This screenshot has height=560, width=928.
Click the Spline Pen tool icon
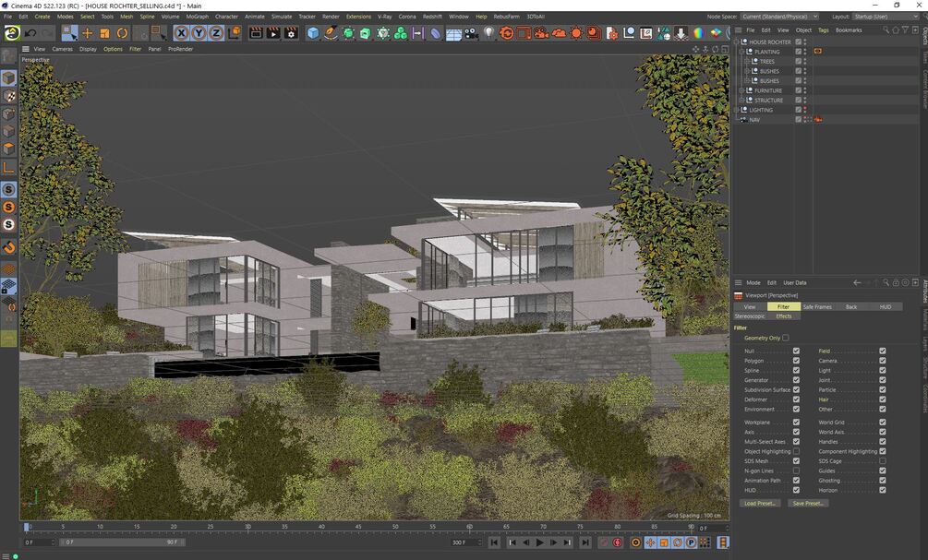(331, 33)
